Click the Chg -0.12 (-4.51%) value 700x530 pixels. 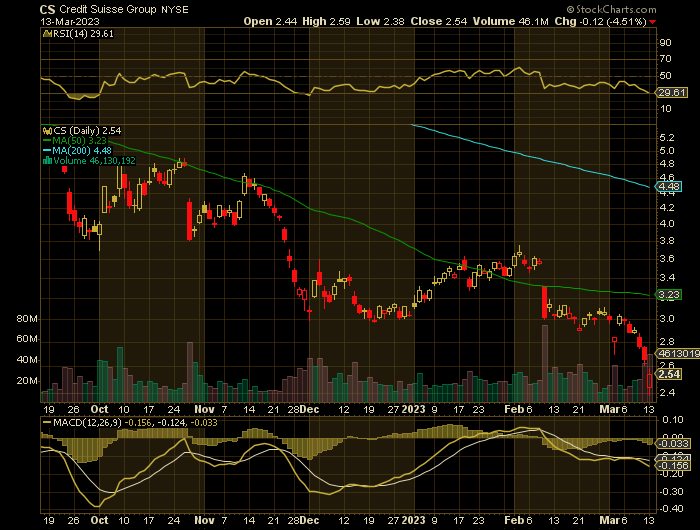click(600, 21)
